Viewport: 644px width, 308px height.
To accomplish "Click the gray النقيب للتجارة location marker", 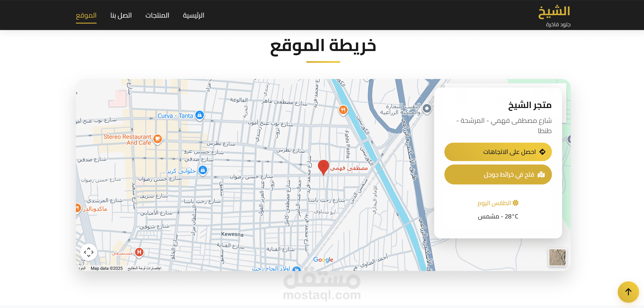I will 427,109.
